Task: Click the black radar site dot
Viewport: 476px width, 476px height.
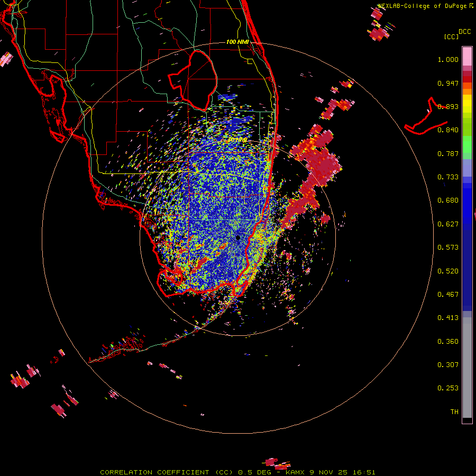Action: (x=238, y=237)
